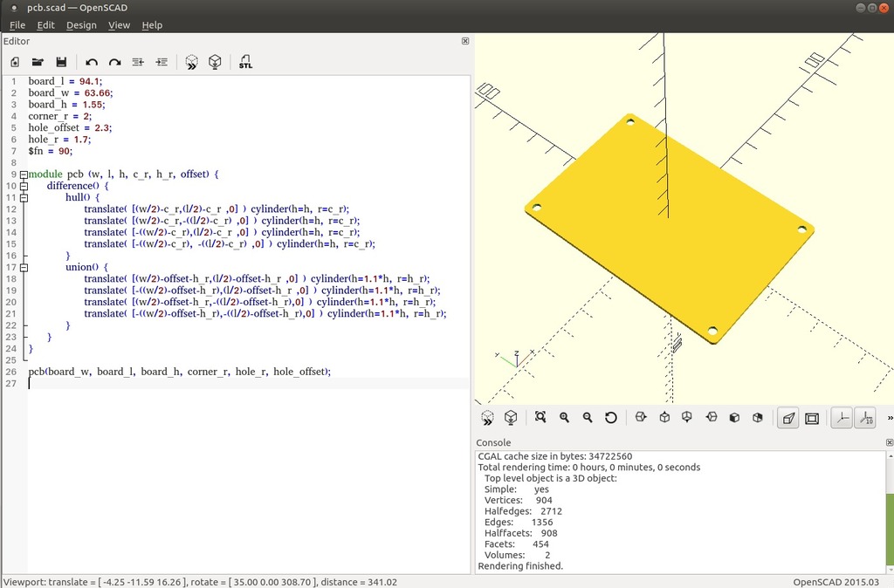The image size is (894, 588).
Task: Zoom in on the 3D viewport
Action: coord(564,418)
